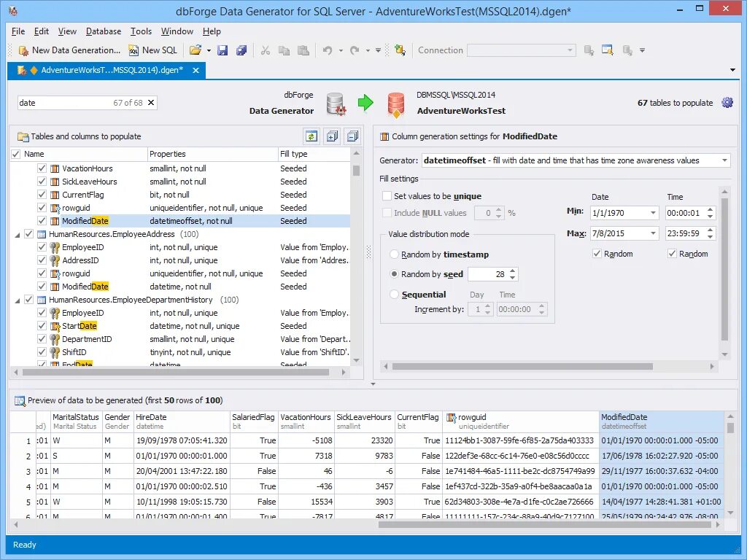Viewport: 747px width, 560px height.
Task: Open the Undo history dropdown arrow
Action: [x=341, y=50]
